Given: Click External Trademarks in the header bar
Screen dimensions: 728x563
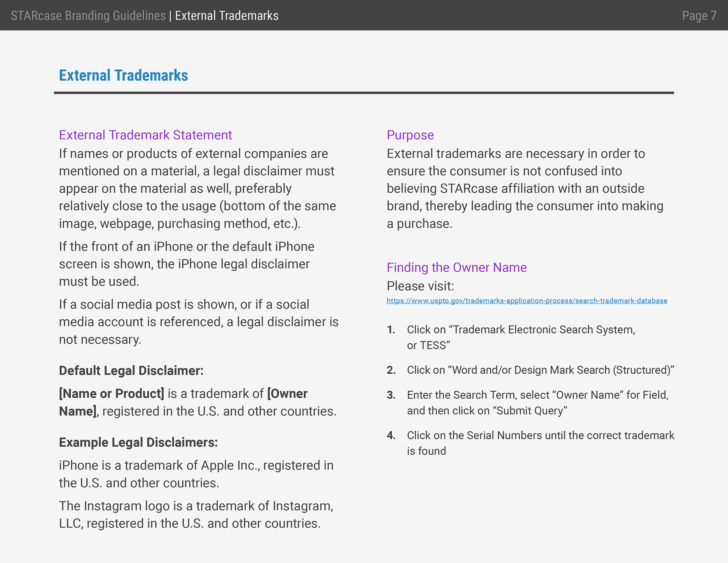Looking at the screenshot, I should pyautogui.click(x=226, y=16).
